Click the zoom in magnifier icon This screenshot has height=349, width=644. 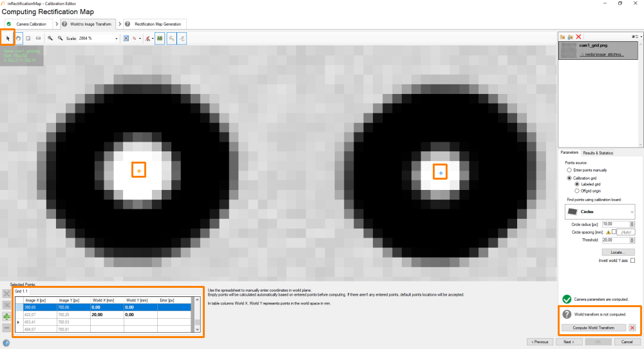[x=50, y=38]
